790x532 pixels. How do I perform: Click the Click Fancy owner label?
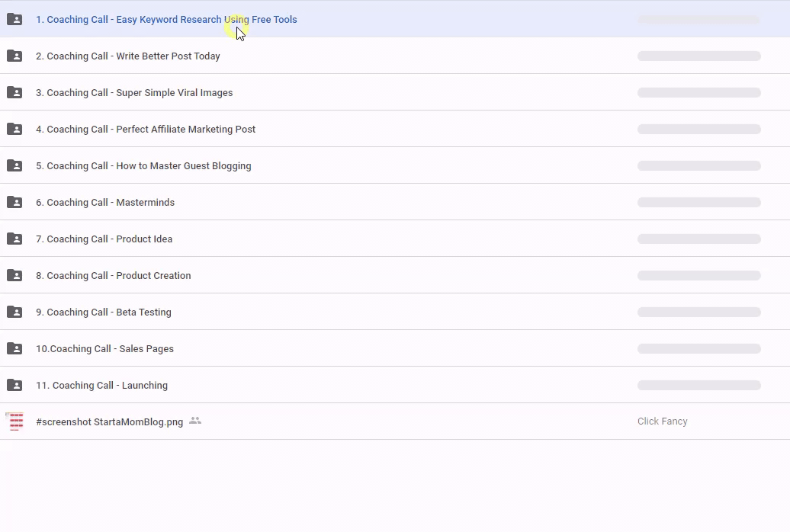(x=662, y=421)
